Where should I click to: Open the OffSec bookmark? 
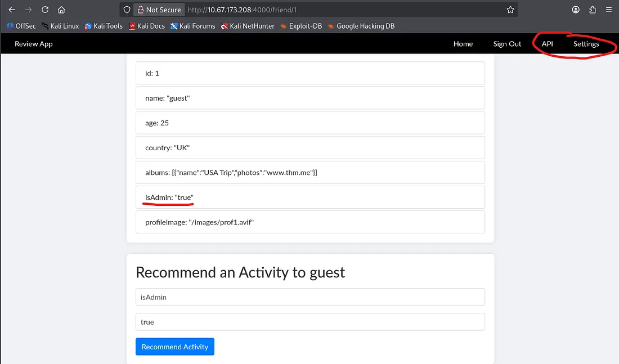coord(21,26)
